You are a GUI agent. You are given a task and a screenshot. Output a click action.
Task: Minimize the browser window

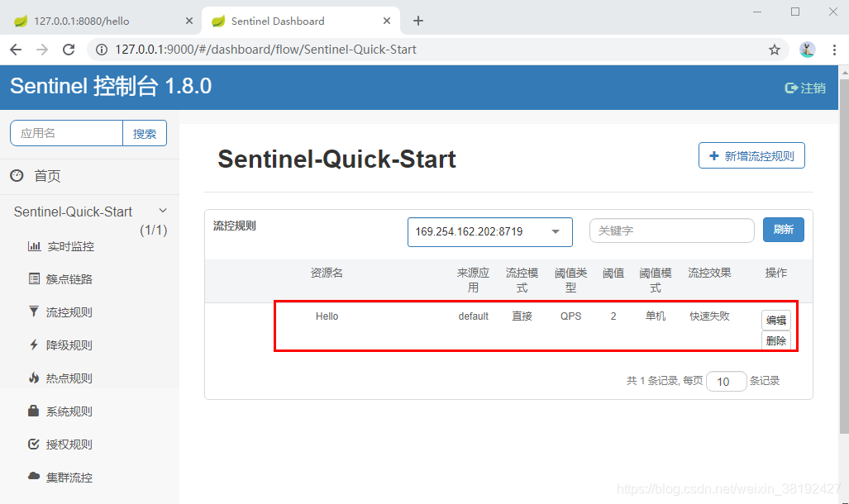pos(757,12)
